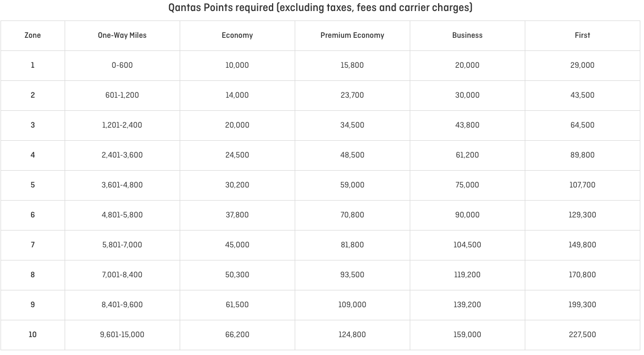
Task: Select the 0-600 miles cell
Action: pyautogui.click(x=122, y=65)
